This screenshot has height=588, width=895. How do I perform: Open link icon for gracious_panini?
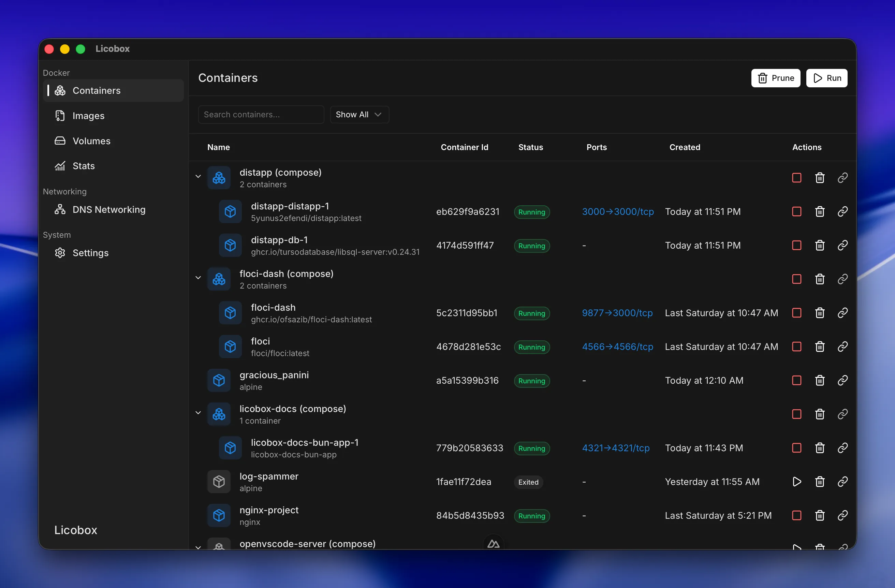click(843, 381)
